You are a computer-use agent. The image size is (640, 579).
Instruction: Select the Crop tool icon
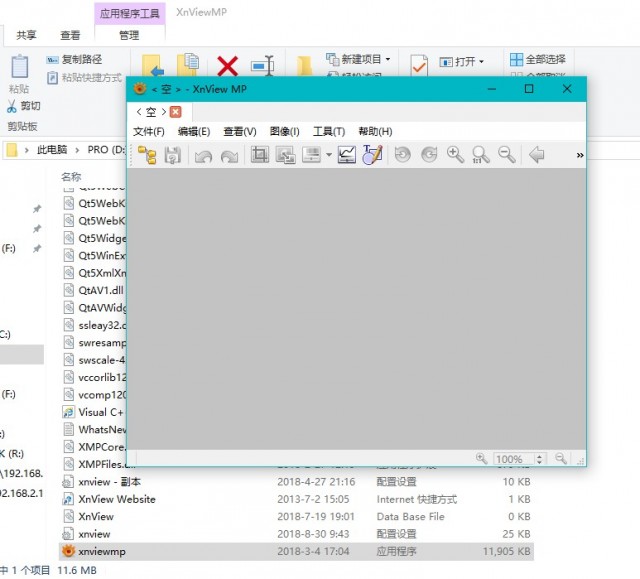pos(260,155)
